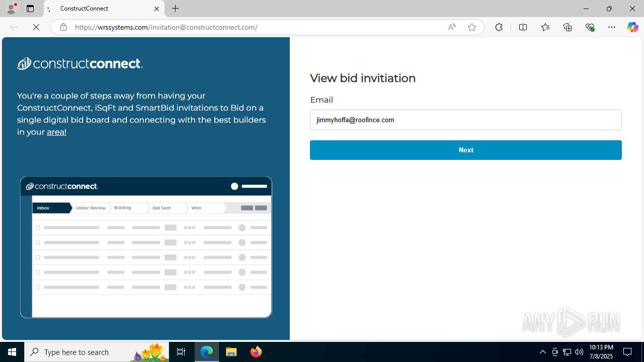Minimize the Edge browser window
The height and width of the screenshot is (362, 644).
[586, 9]
